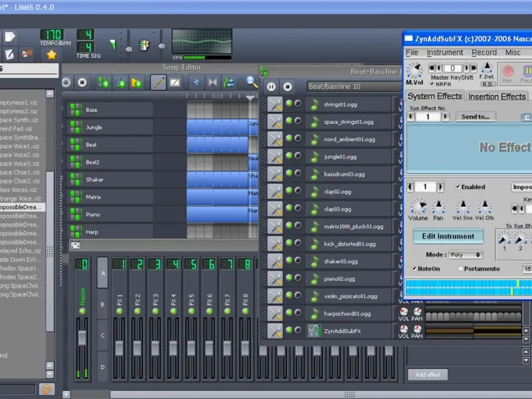Increase the Sys.Effect No. with right arrow
Viewport: 532px width, 399px height.
(446, 117)
